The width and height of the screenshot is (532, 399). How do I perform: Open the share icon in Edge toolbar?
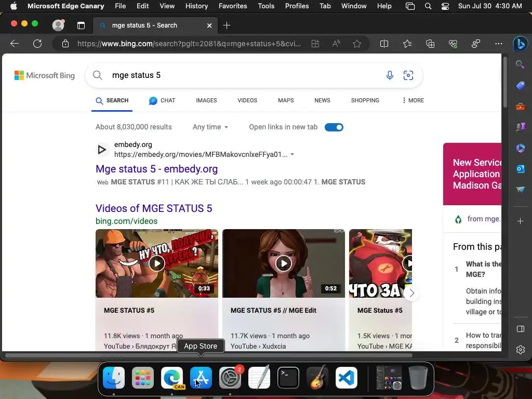(x=476, y=44)
